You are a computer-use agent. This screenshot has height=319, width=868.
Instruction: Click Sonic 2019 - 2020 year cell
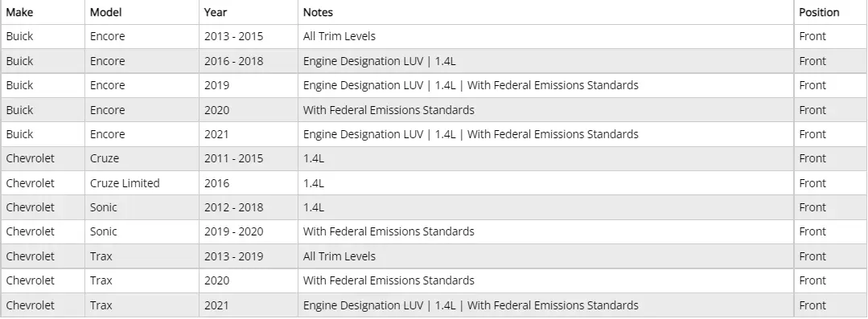point(249,231)
